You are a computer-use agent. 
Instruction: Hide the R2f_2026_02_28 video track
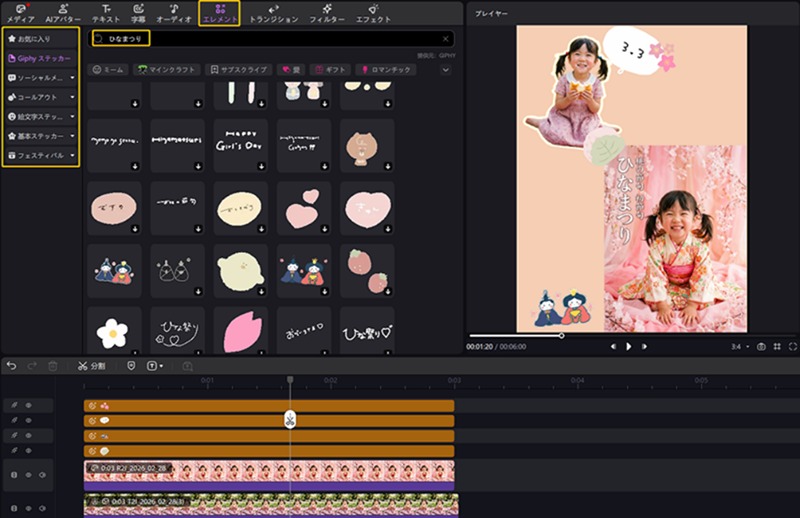tap(29, 475)
